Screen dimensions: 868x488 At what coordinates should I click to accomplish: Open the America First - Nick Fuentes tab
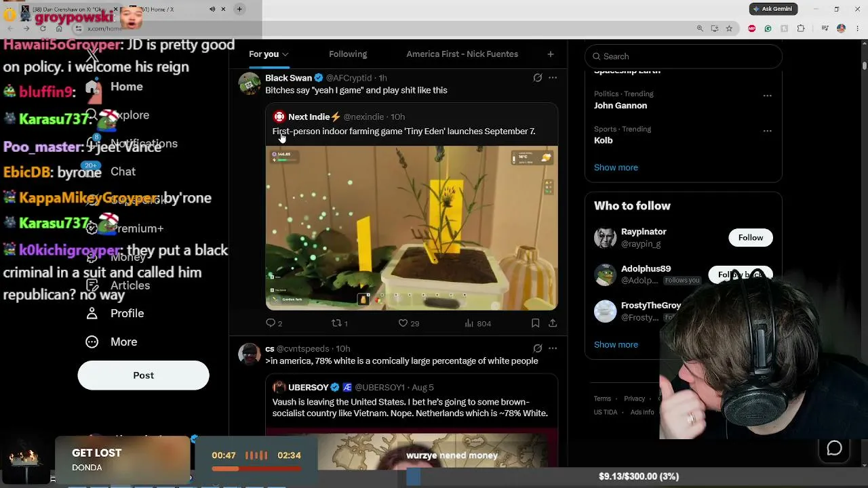pos(462,54)
